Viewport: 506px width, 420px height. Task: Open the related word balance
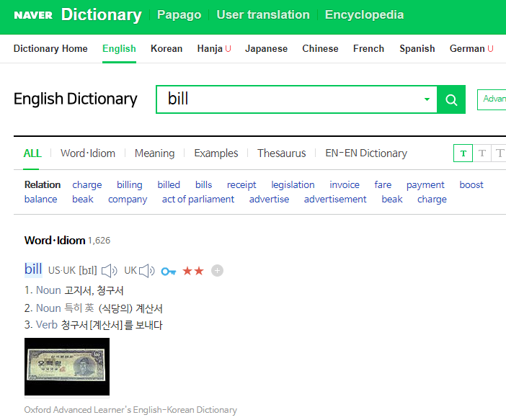pos(40,200)
